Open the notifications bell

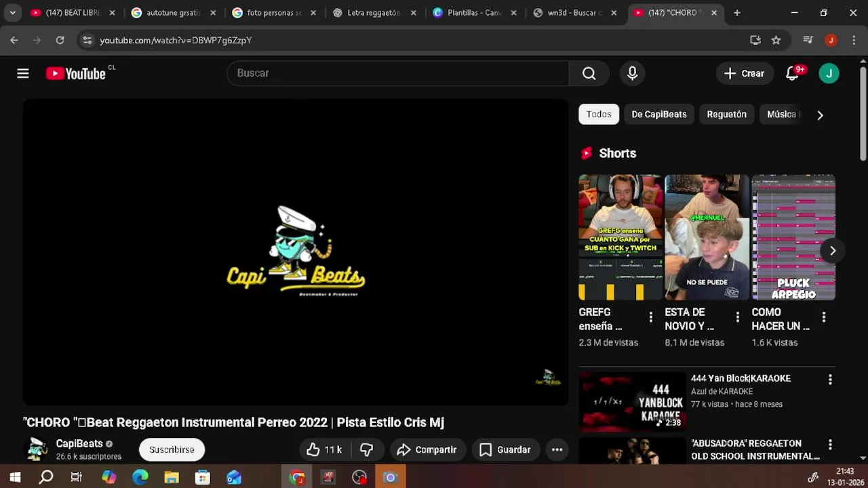pos(792,73)
